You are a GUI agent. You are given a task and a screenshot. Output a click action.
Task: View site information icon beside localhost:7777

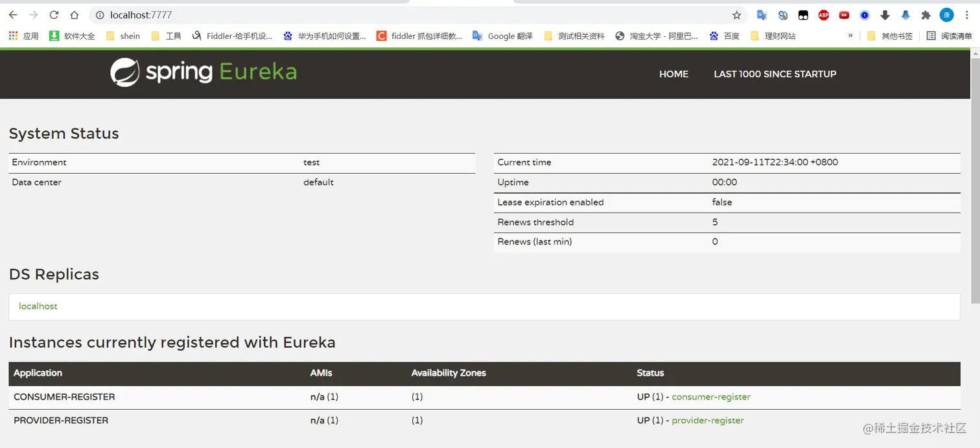click(x=100, y=15)
